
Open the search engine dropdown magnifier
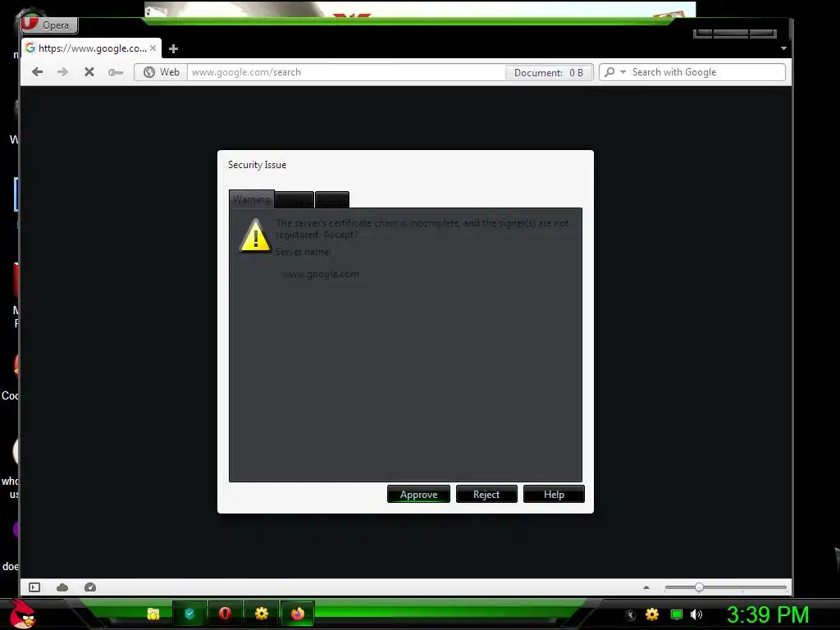614,72
